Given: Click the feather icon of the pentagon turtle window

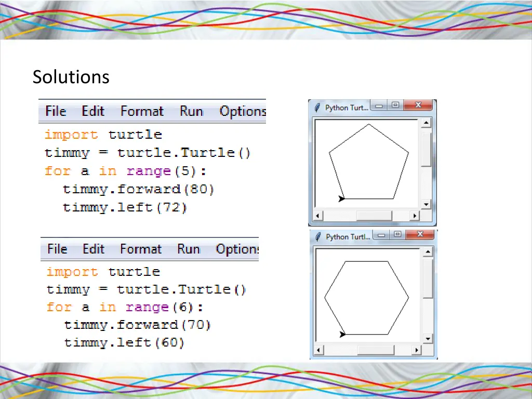Looking at the screenshot, I should (x=317, y=108).
